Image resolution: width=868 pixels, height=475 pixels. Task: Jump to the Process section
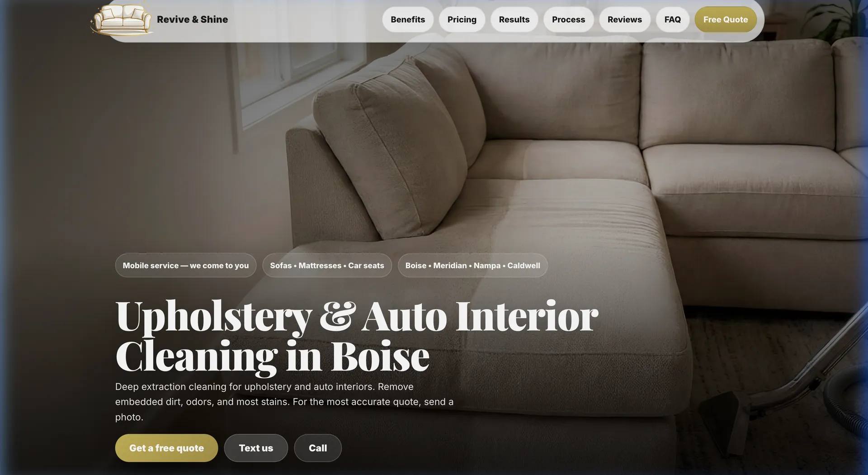click(568, 19)
